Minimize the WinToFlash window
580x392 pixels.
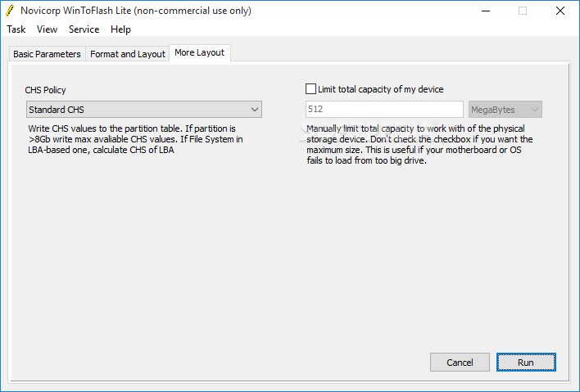click(486, 11)
